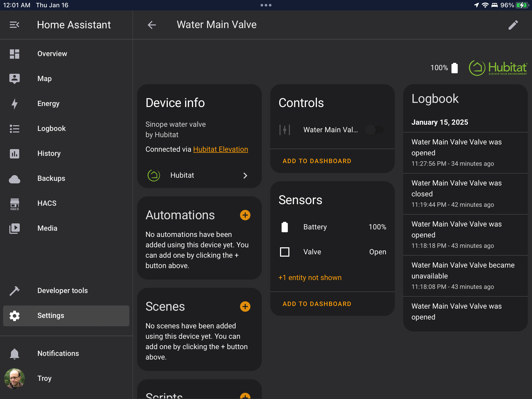Open the three-dot multitasking menu at the top
This screenshot has width=532, height=399.
point(266,5)
